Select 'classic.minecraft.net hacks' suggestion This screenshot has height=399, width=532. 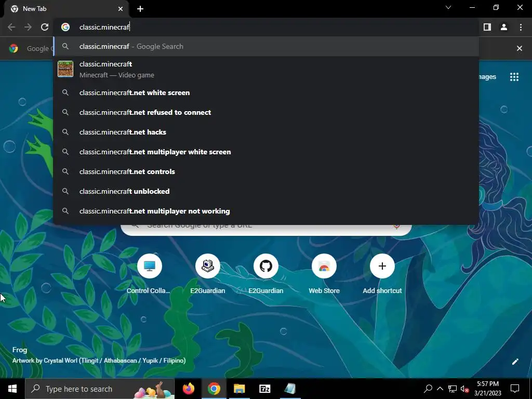267,132
